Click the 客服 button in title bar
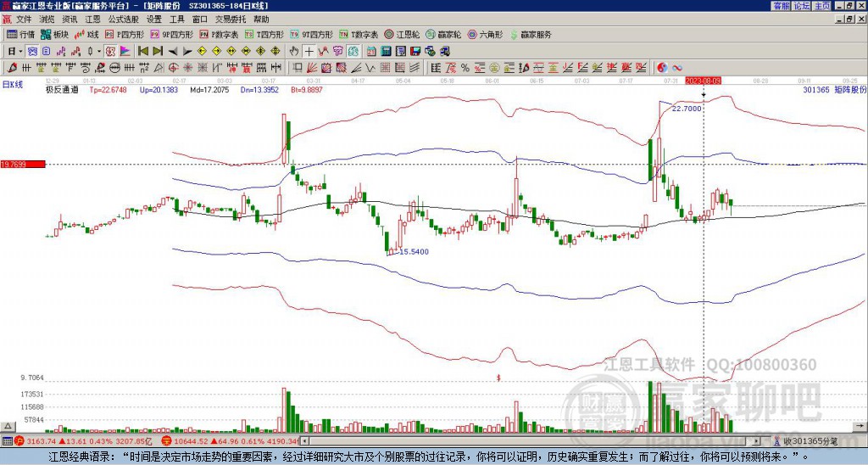 [x=781, y=6]
